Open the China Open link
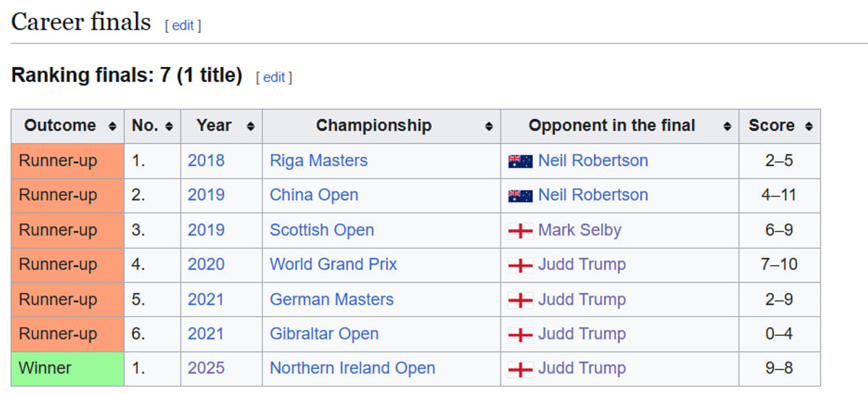Image resolution: width=868 pixels, height=393 pixels. coord(314,195)
